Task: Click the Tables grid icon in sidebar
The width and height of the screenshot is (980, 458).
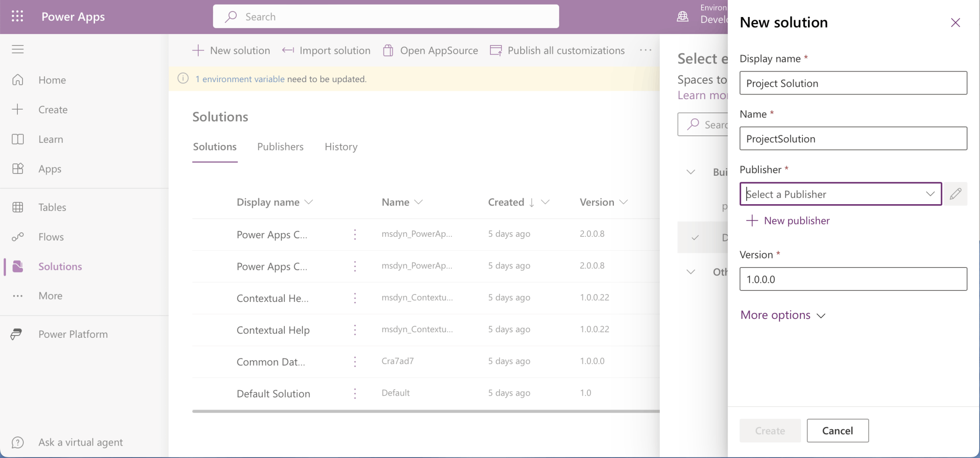Action: click(x=18, y=207)
